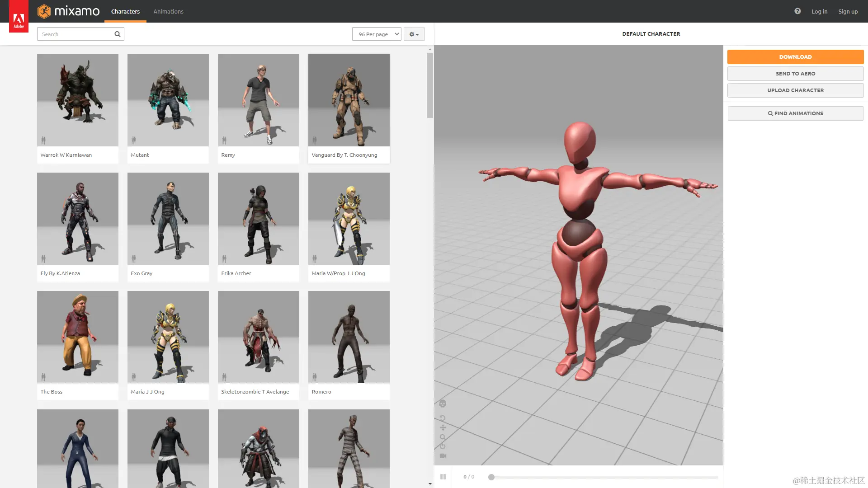Click rigged figure icon on Vanguard card
The width and height of the screenshot is (868, 488).
(x=315, y=140)
